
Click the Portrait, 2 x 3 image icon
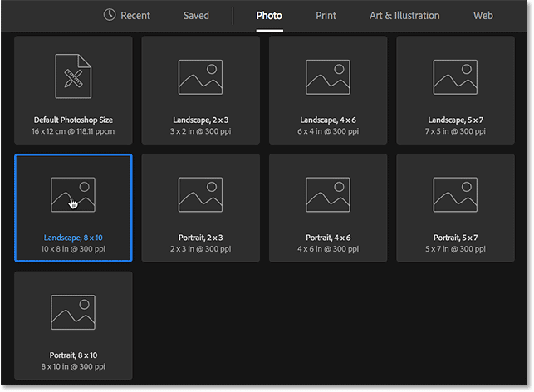pyautogui.click(x=201, y=194)
